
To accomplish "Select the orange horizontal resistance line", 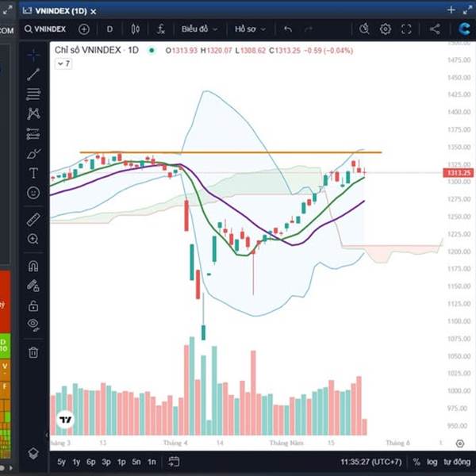I will click(230, 152).
